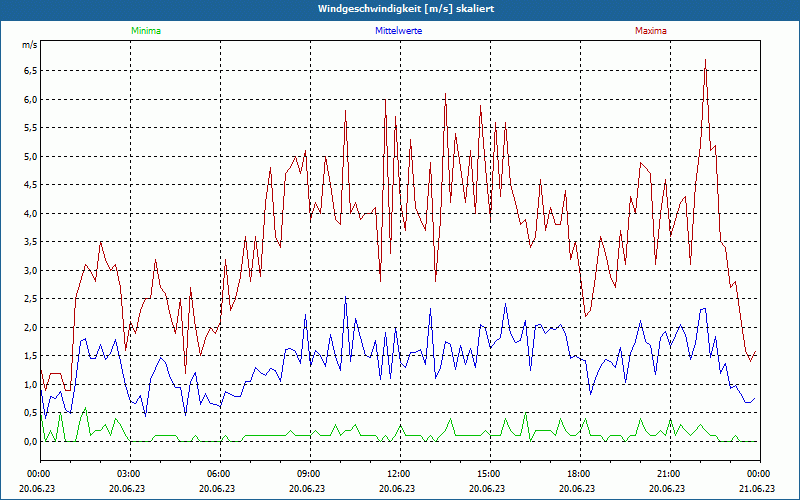Click the '6,5' y-axis value
The image size is (800, 500).
(31, 70)
